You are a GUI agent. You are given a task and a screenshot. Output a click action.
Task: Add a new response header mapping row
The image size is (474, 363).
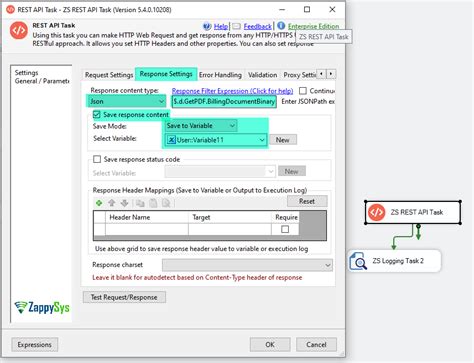[99, 203]
